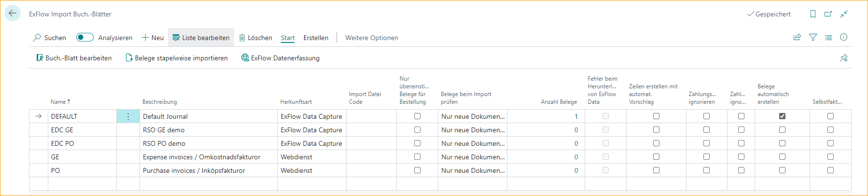Click Expense invoices / Omkostnadsfakturor cell

[x=209, y=157]
